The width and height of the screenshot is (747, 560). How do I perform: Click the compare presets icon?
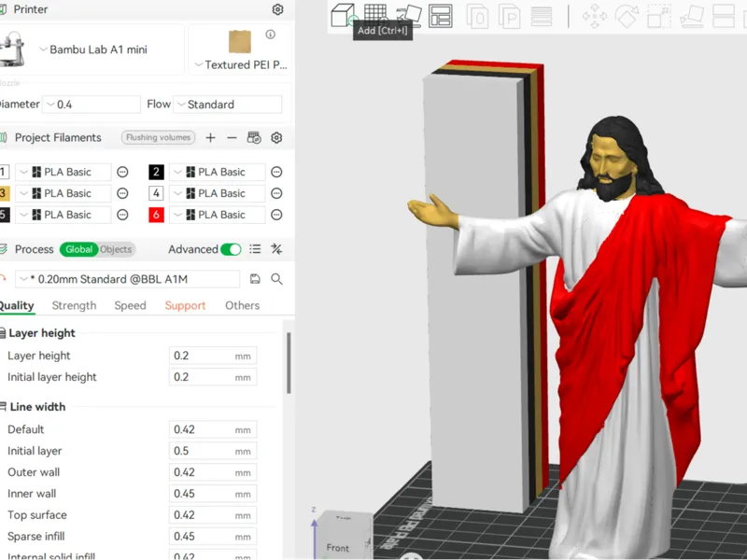[276, 249]
